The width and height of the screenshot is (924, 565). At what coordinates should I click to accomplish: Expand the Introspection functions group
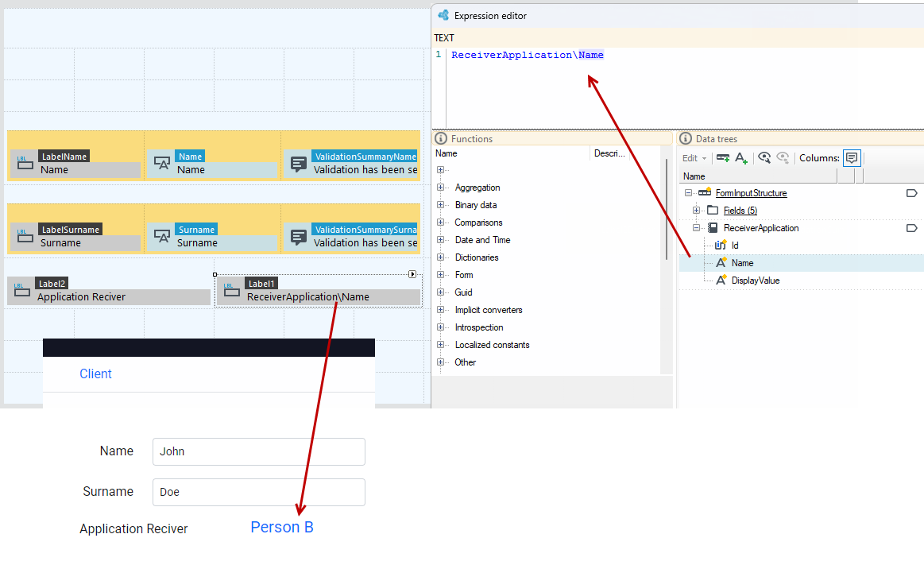point(440,327)
